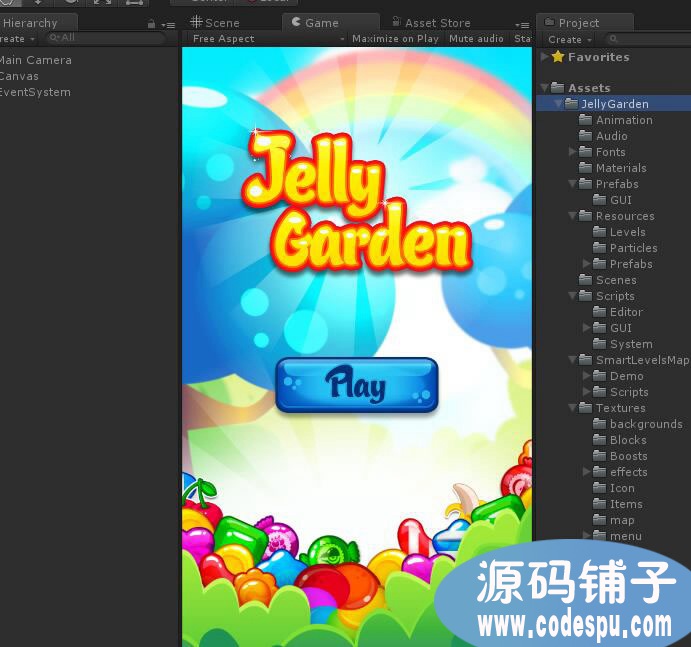Viewport: 691px width, 647px height.
Task: Click the Assets folder icon
Action: tap(557, 87)
